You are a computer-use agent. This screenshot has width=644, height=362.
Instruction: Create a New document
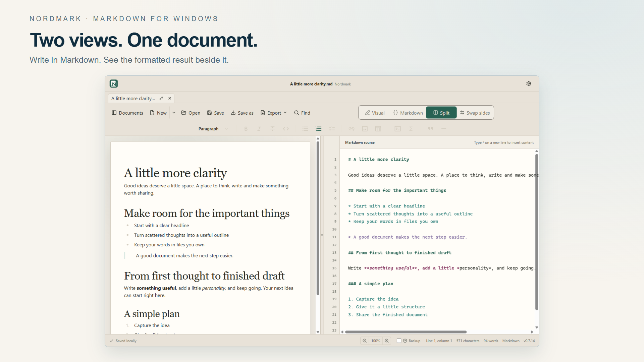click(158, 113)
